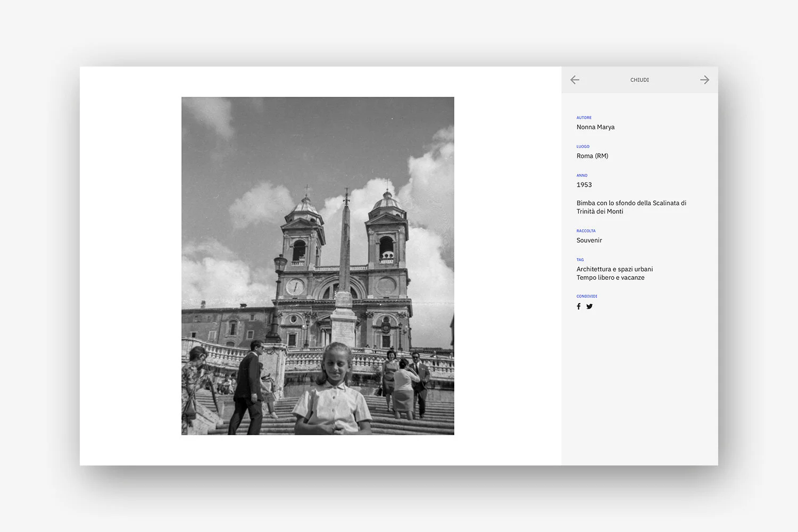Click the LUOGO label
The height and width of the screenshot is (532, 798).
[x=583, y=146]
